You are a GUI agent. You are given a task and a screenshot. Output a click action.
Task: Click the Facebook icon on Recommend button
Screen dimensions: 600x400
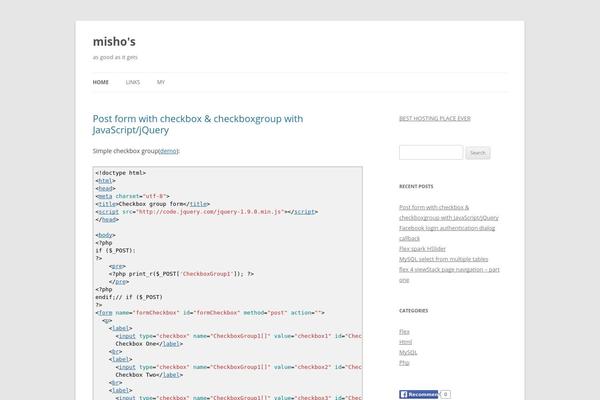[404, 394]
